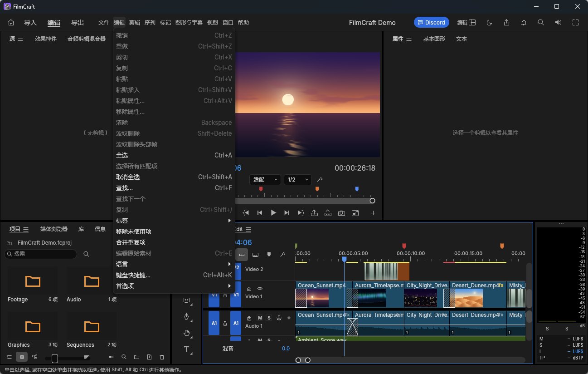This screenshot has width=588, height=374.
Task: Switch to the 媒体浏览器 tab
Action: 53,229
